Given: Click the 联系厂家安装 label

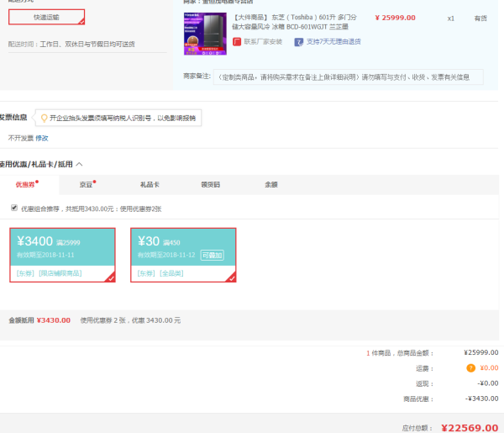Looking at the screenshot, I should point(263,42).
